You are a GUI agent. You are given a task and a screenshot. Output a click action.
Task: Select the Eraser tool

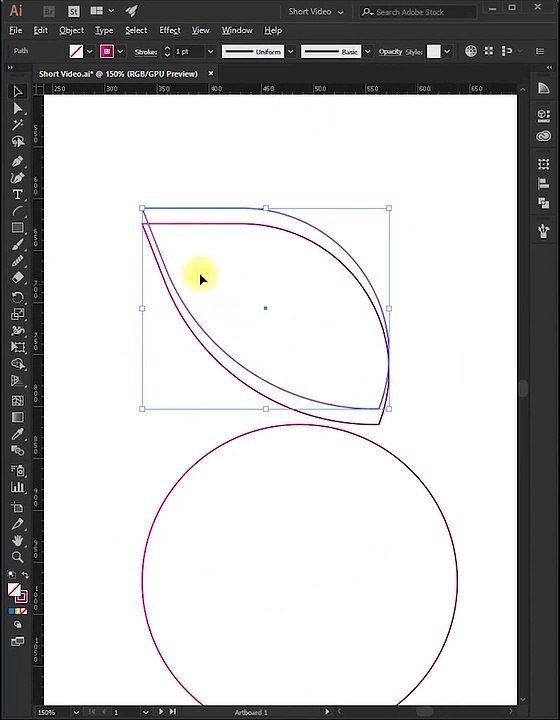17,277
